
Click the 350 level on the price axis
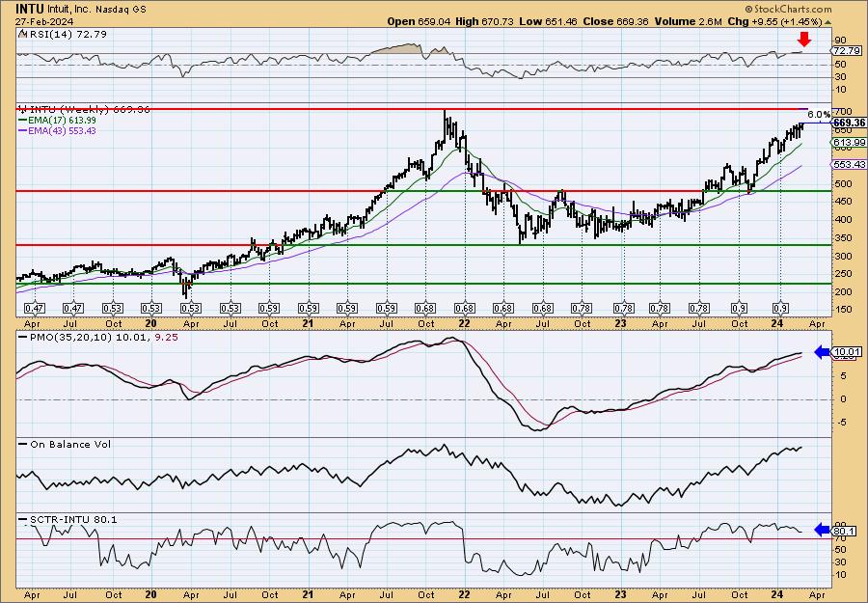tap(842, 237)
